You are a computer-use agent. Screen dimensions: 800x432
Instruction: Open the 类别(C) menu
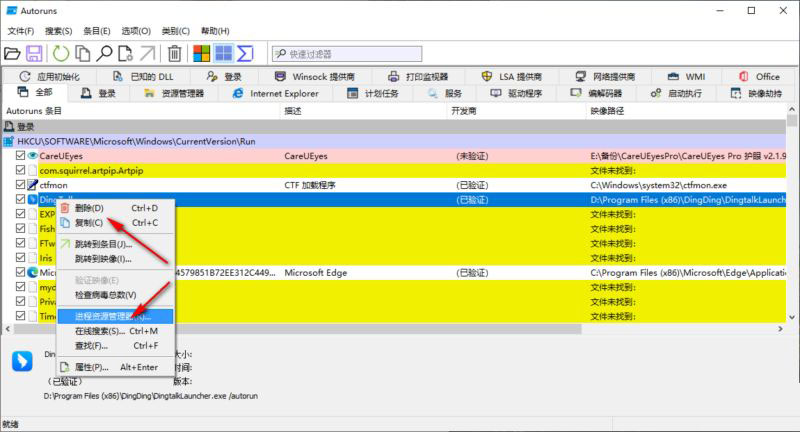(176, 31)
